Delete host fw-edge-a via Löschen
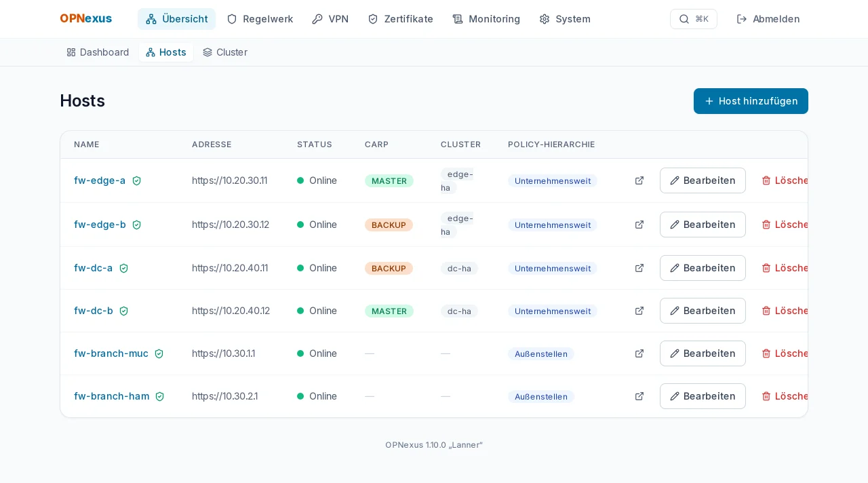Screen dimensions: 868x483 pyautogui.click(x=785, y=180)
